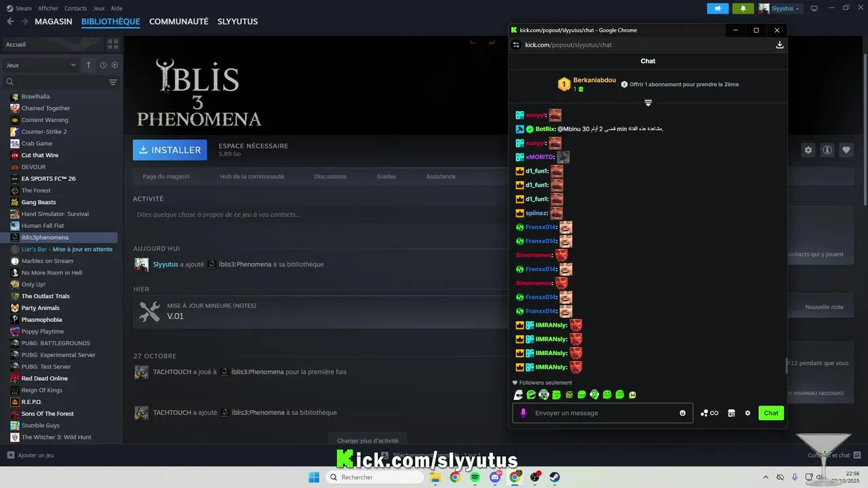Select Brawlhalla in game list
The width and height of the screenshot is (868, 488).
coord(35,96)
